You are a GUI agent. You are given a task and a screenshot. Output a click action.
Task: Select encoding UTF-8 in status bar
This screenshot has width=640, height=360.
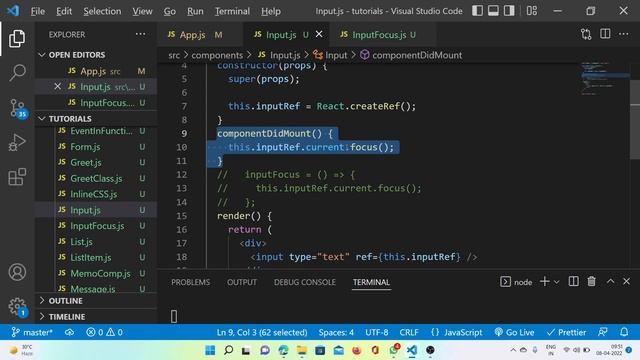[376, 332]
